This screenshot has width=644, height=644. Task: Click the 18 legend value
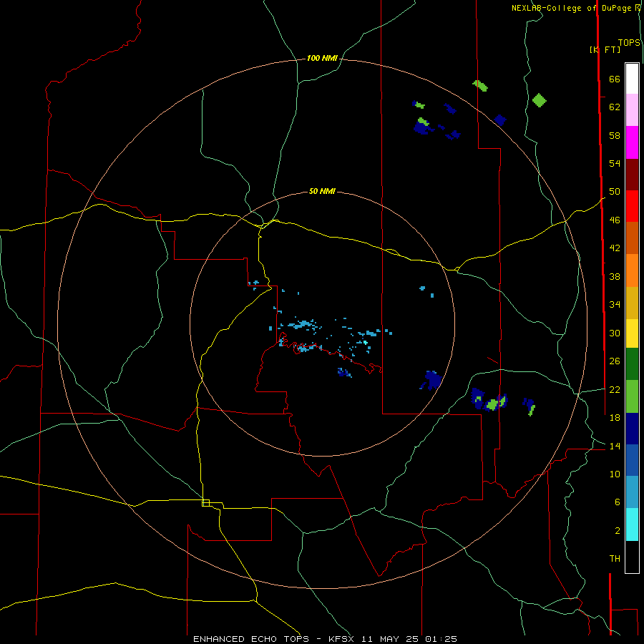pos(615,417)
